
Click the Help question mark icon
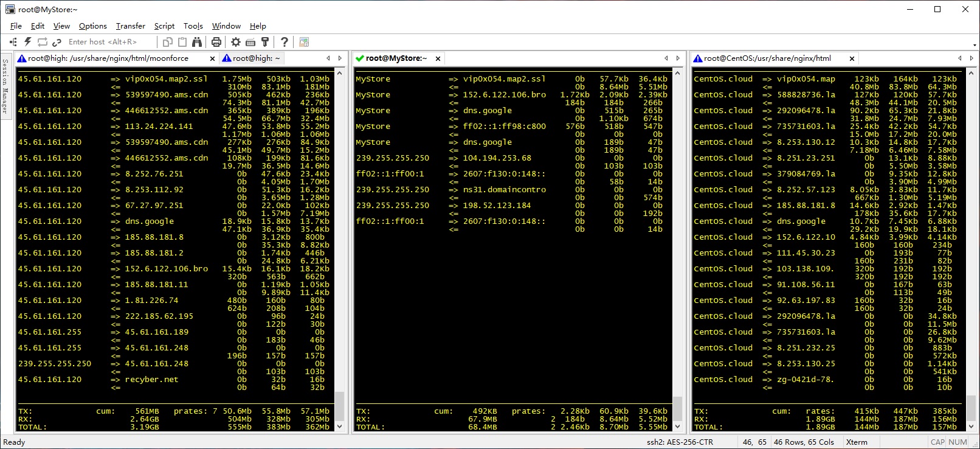point(285,42)
